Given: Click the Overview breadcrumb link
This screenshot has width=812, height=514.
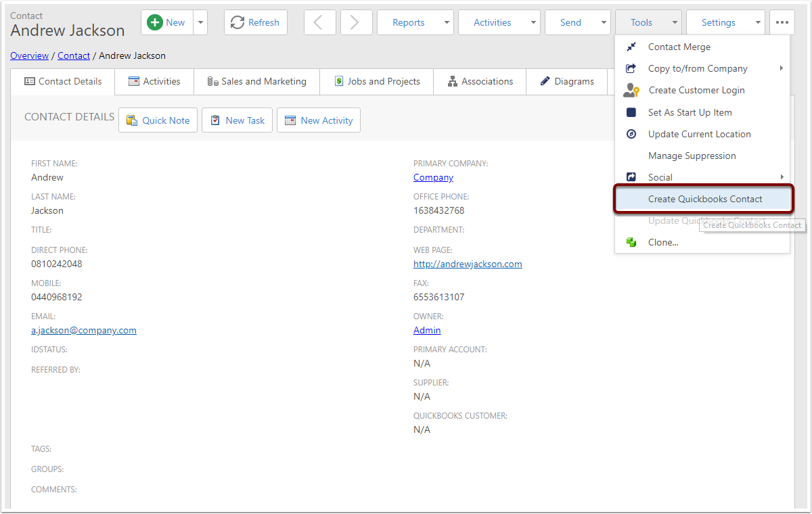Looking at the screenshot, I should pyautogui.click(x=29, y=55).
